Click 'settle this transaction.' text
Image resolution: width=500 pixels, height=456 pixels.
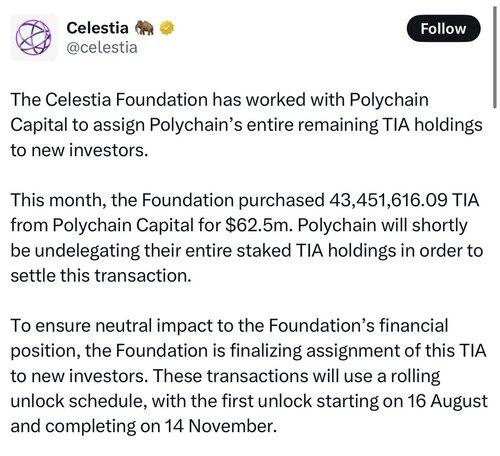click(101, 276)
